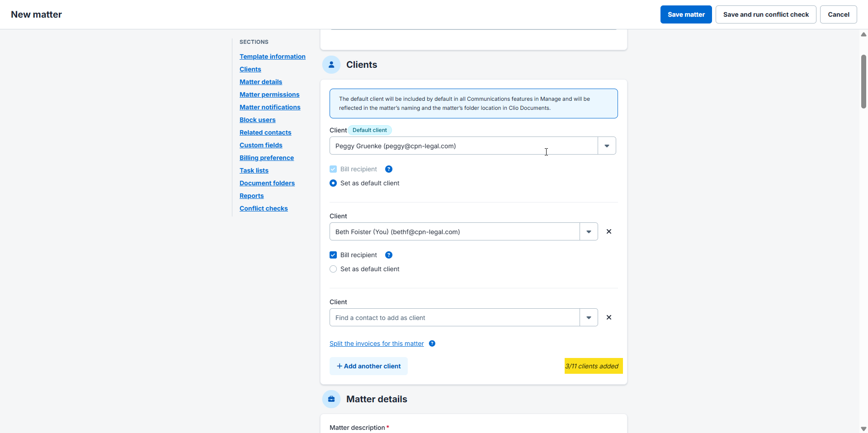Click help icon beside first Bill recipient

[x=389, y=169]
